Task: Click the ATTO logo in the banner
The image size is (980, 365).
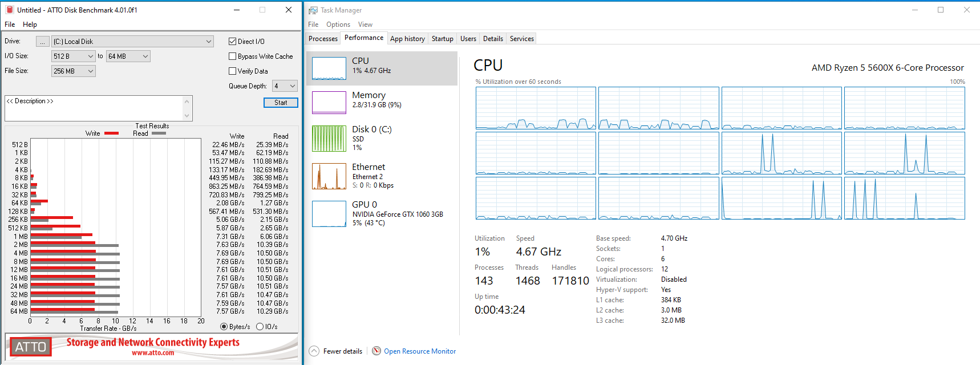Action: 31,347
